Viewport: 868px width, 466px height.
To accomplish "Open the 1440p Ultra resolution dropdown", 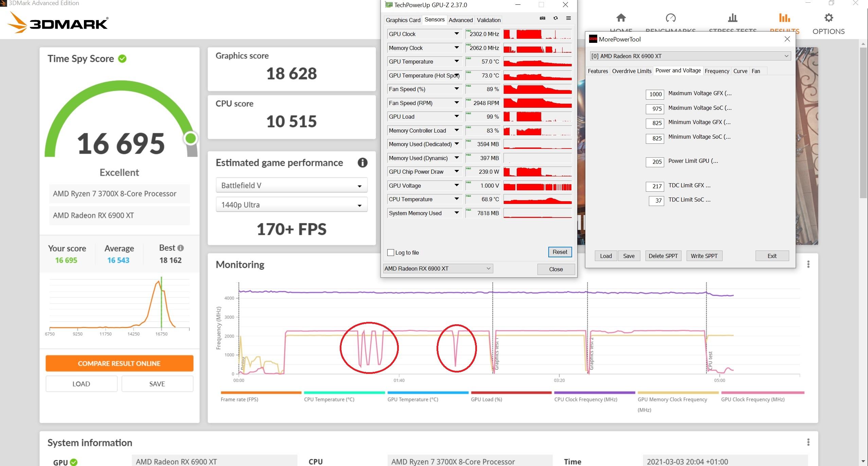I will click(291, 205).
